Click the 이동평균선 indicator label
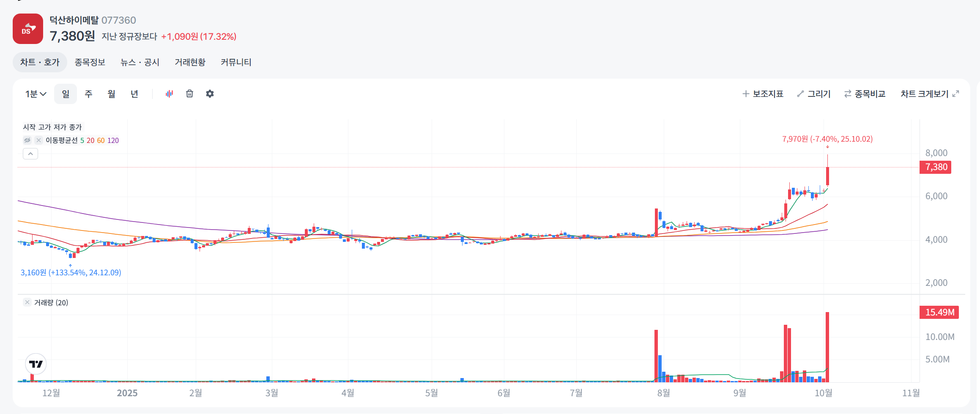This screenshot has width=980, height=414. point(62,140)
